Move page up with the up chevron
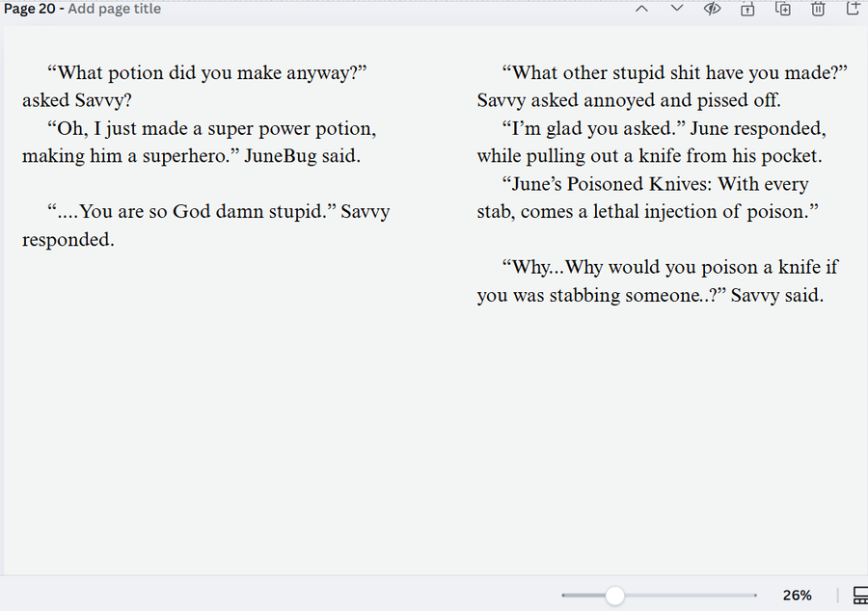Image resolution: width=868 pixels, height=611 pixels. pyautogui.click(x=641, y=9)
